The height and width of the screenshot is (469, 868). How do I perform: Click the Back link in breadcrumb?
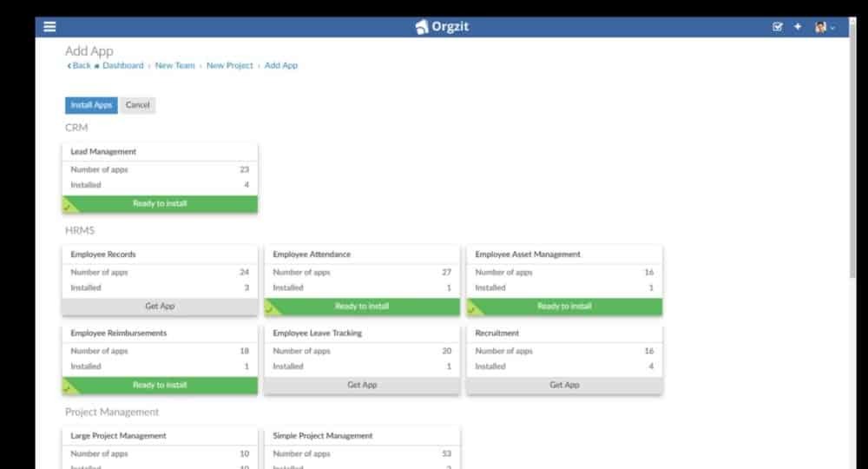pos(79,66)
